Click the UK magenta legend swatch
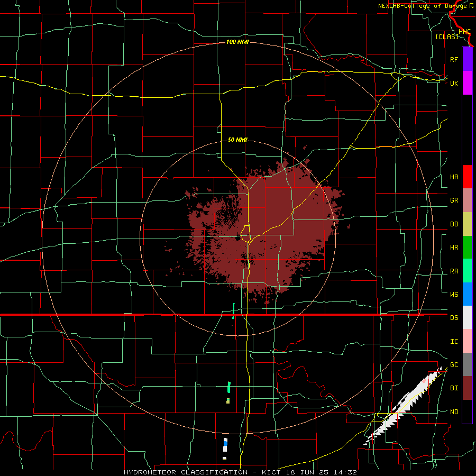 467,83
